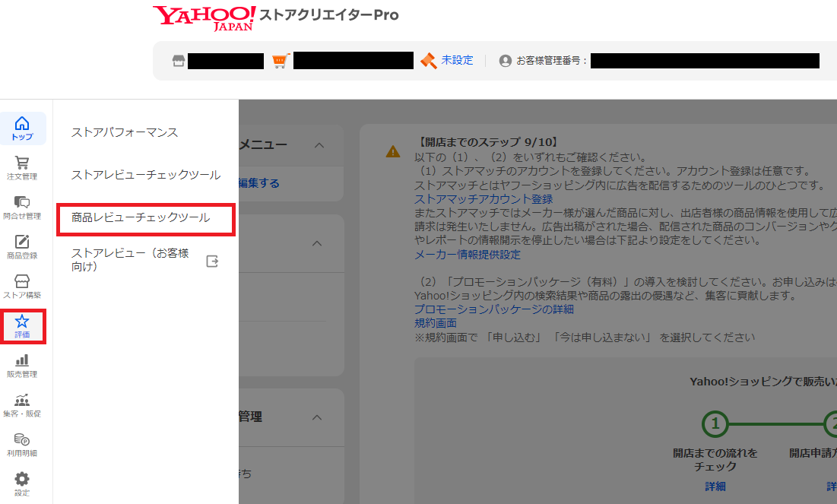Open 販売管理 bar chart icon
This screenshot has height=504, width=837.
coord(22,365)
